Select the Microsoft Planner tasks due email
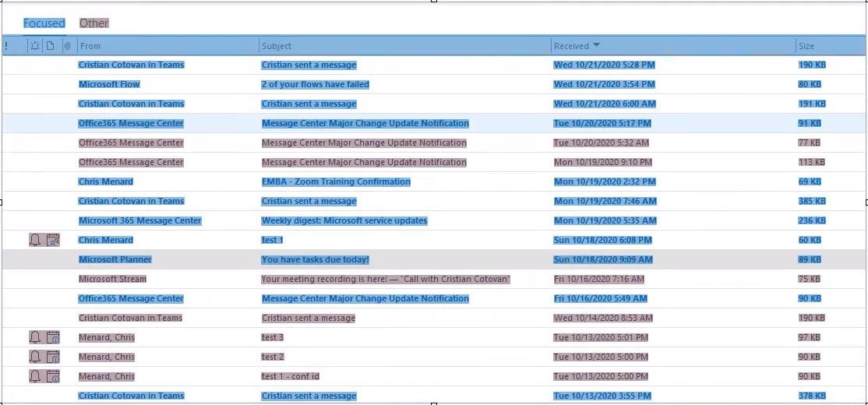The image size is (868, 405). pos(315,259)
